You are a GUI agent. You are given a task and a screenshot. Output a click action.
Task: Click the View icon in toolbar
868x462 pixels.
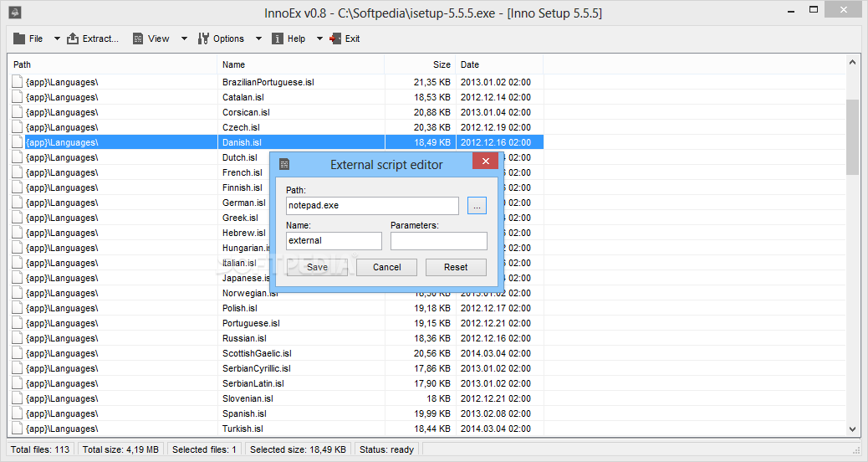[138, 38]
